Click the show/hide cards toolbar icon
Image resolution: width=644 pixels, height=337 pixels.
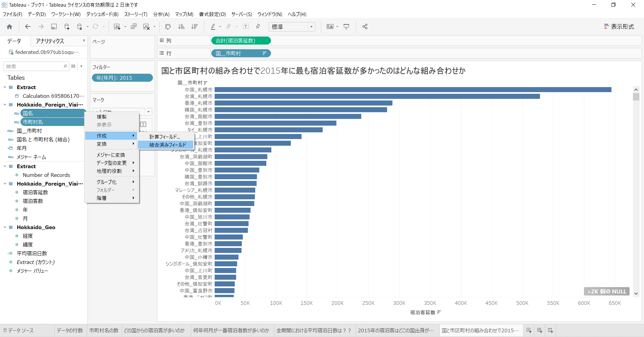tap(330, 27)
